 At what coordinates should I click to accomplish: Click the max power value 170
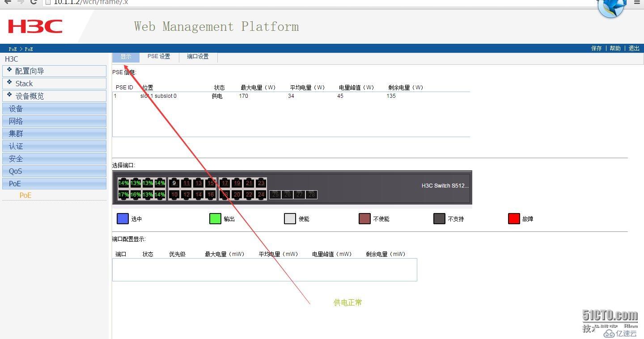[243, 96]
